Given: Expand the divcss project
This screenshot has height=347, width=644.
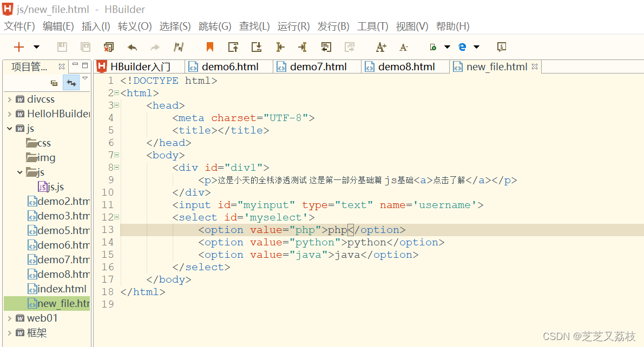Looking at the screenshot, I should point(9,99).
